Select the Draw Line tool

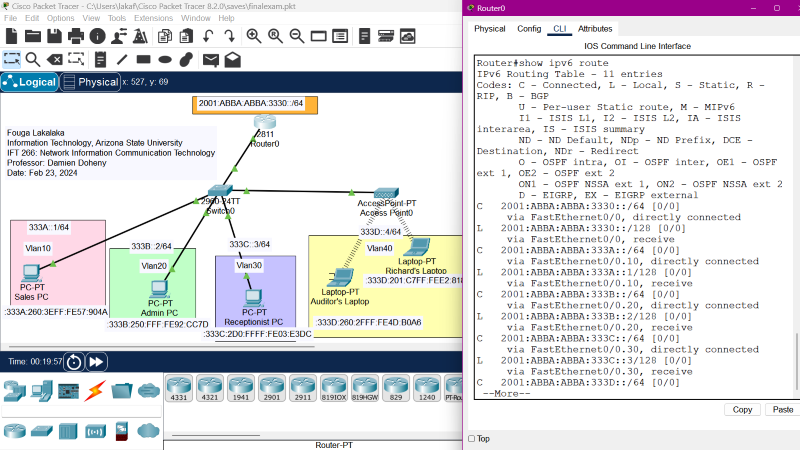121,60
